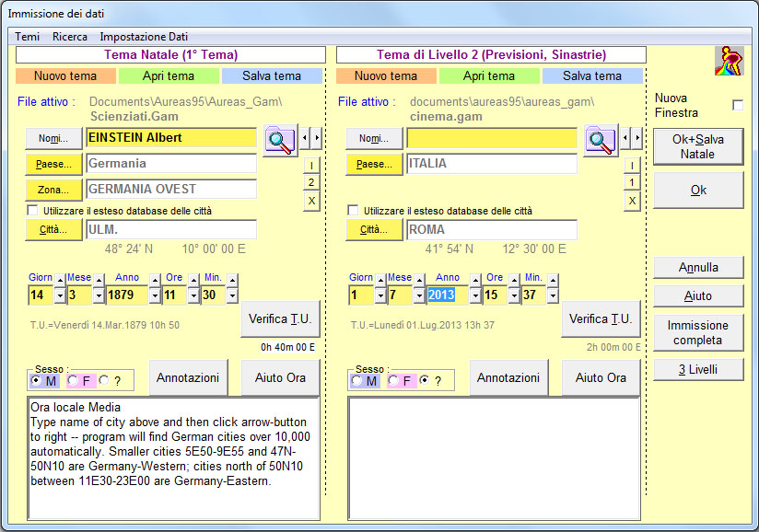The image size is (759, 532).
Task: Click Salva tema in Tema di Livello 2
Action: click(x=592, y=75)
